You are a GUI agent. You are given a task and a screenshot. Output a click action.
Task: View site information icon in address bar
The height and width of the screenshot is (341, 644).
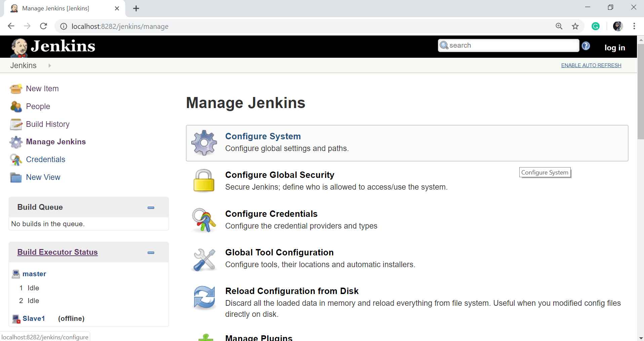[64, 26]
